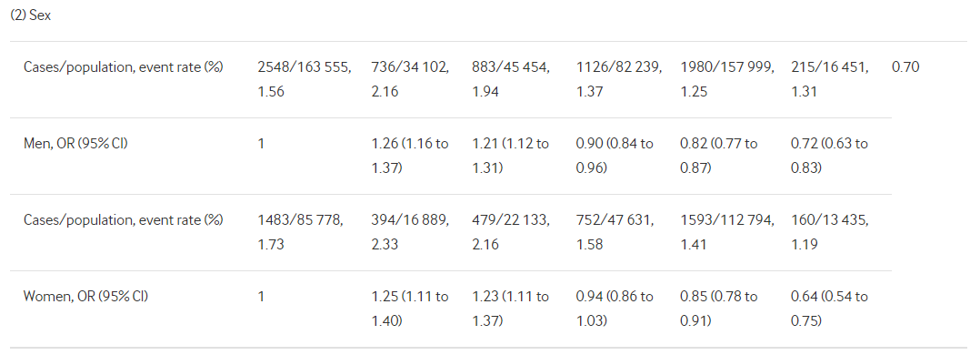The height and width of the screenshot is (355, 980).
Task: Click the "(2) Sex" section heading
Action: pos(31,16)
